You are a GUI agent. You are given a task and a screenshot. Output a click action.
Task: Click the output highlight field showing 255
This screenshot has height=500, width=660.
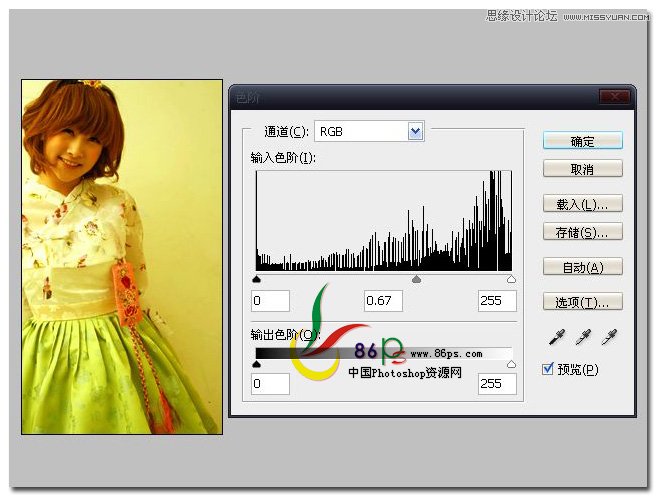coord(497,383)
